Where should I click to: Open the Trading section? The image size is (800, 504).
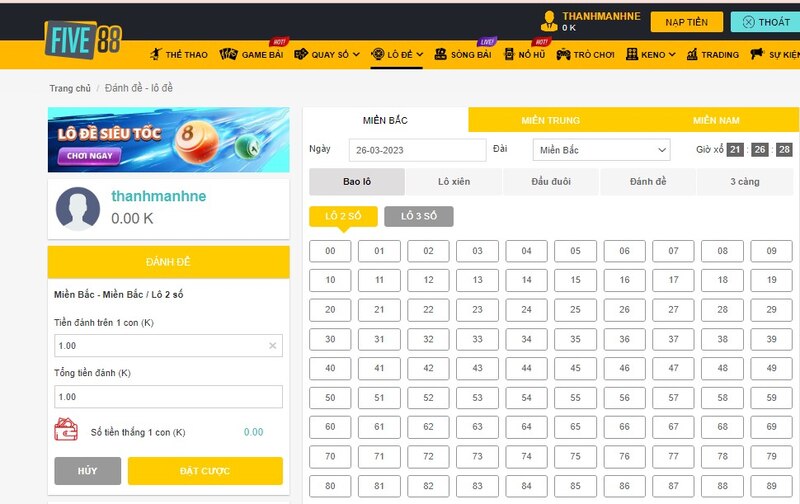point(713,55)
